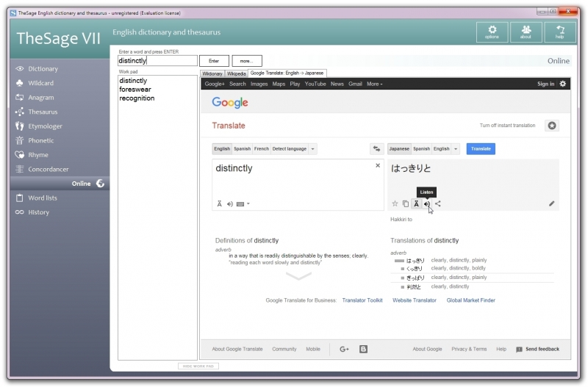Expand target language dropdown arrow

pyautogui.click(x=456, y=149)
